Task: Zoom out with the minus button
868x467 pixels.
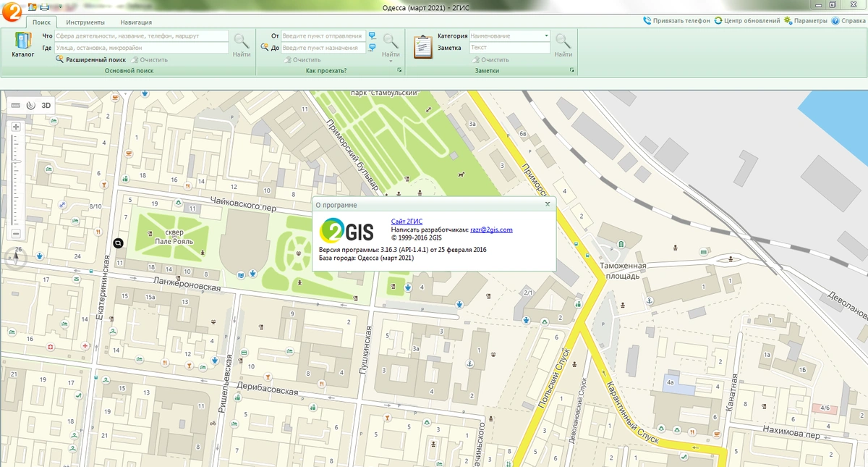Action: 16,234
